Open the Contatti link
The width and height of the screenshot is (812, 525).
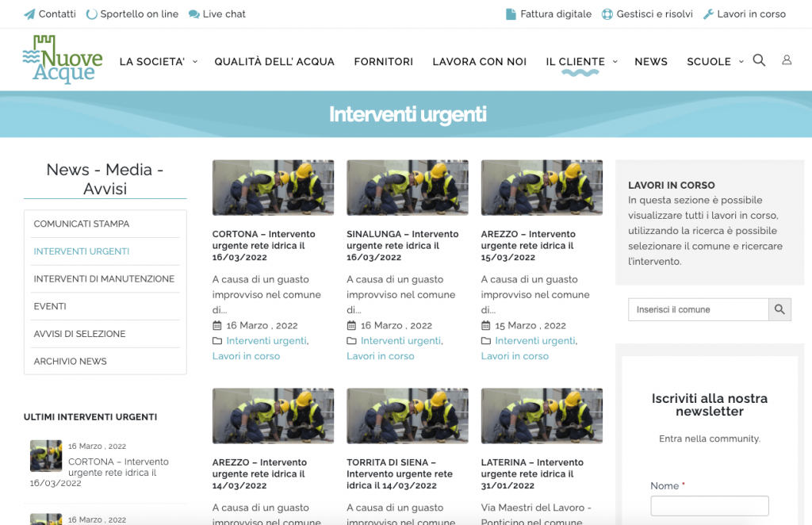click(x=57, y=14)
